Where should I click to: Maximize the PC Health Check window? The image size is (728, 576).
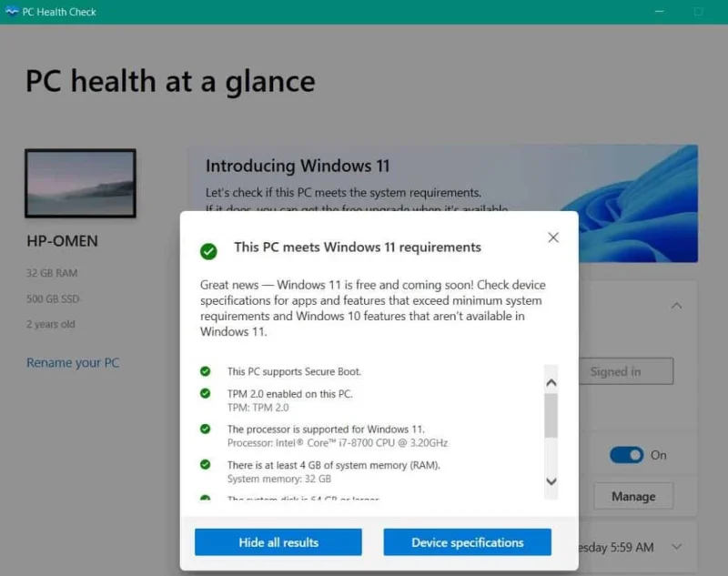(698, 11)
